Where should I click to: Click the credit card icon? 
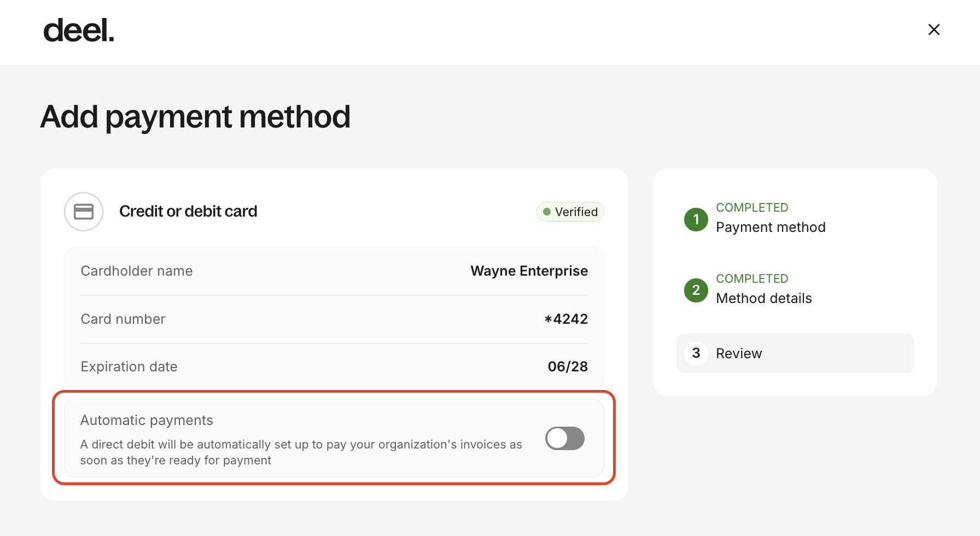point(84,212)
